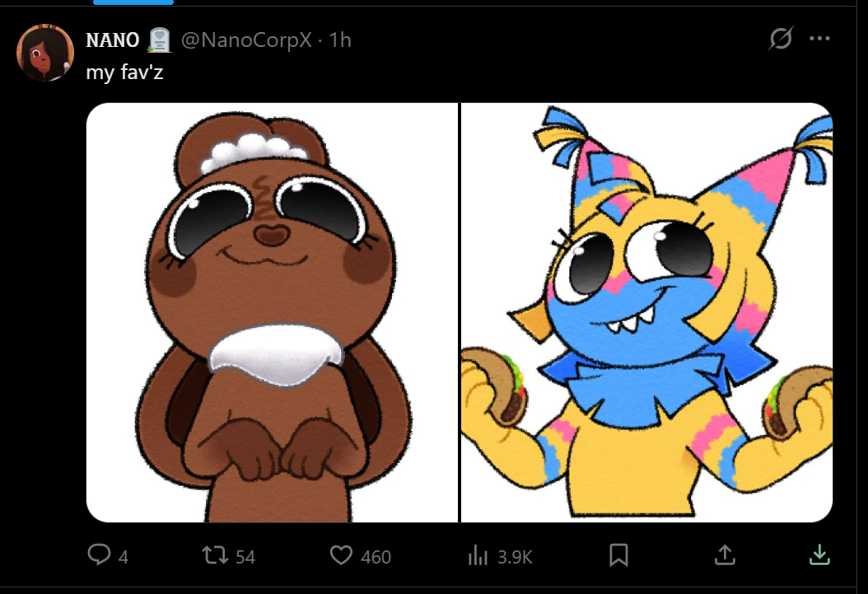Open the piñata cat with tacos image

(x=646, y=313)
